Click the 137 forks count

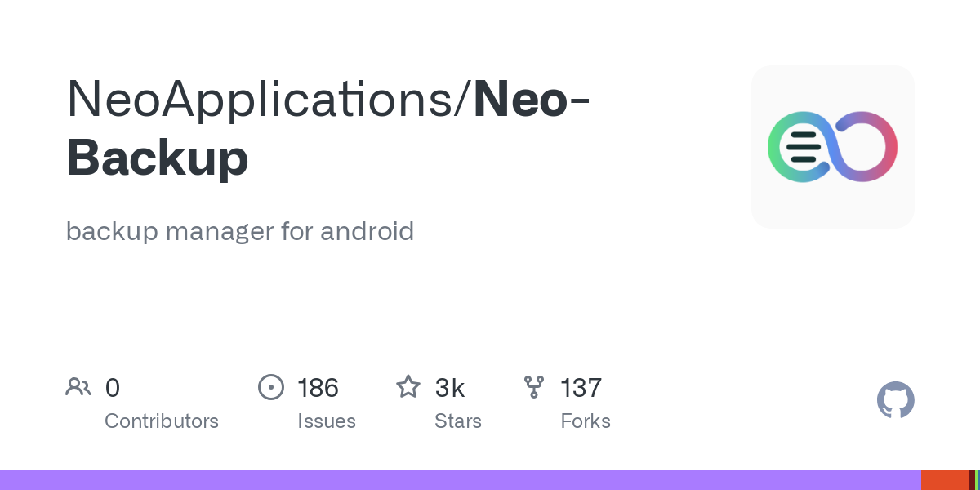point(581,388)
